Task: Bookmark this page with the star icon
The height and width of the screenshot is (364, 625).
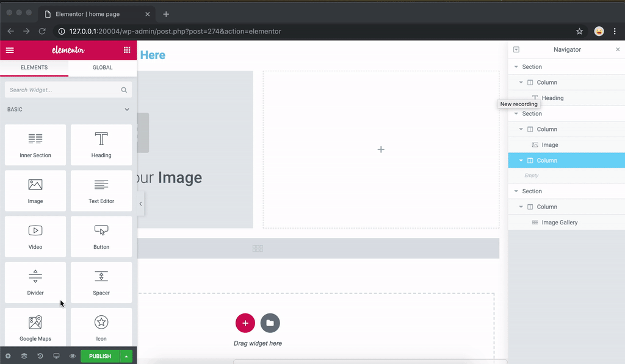Action: point(580,32)
